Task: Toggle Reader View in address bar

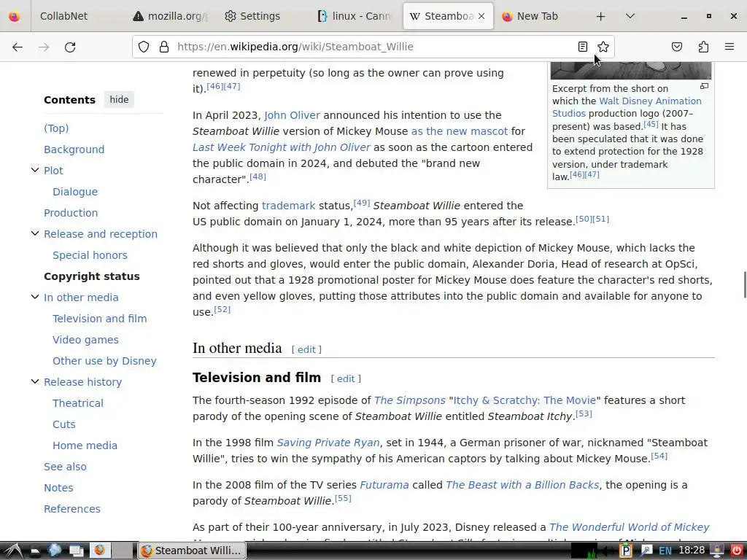Action: coord(583,47)
